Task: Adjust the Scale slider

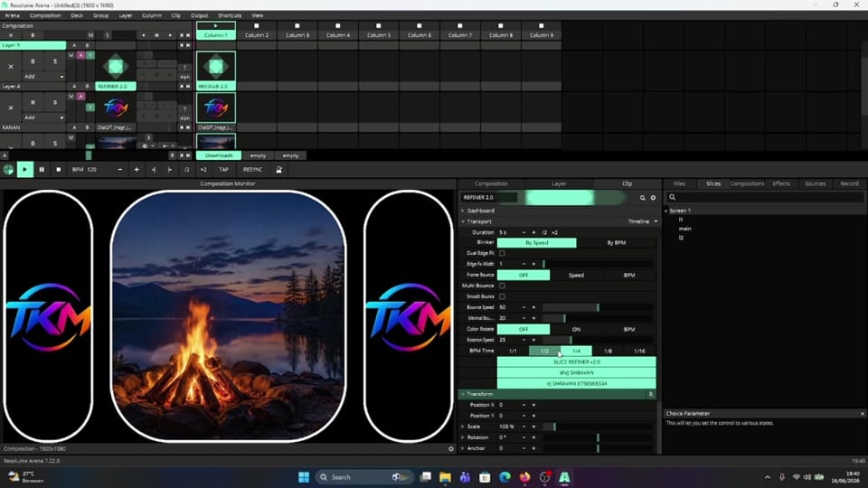Action: click(598, 427)
